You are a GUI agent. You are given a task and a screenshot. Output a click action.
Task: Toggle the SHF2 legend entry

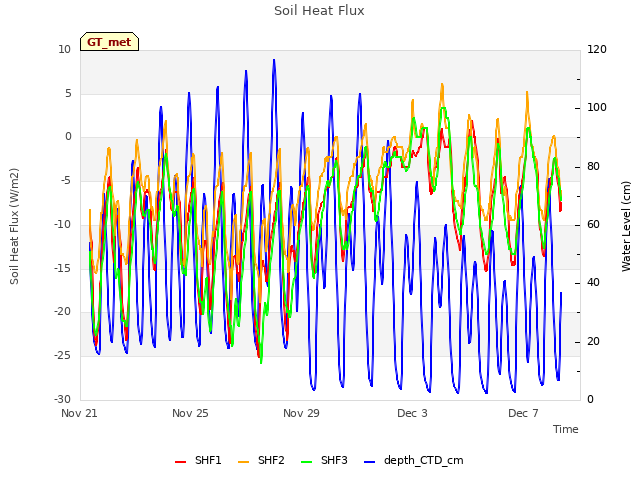click(261, 460)
